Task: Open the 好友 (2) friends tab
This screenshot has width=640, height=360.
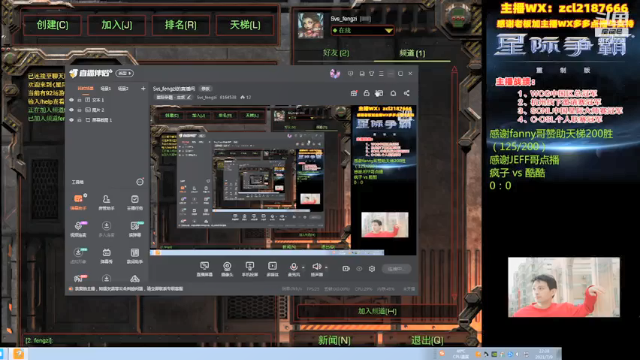Action: 336,53
